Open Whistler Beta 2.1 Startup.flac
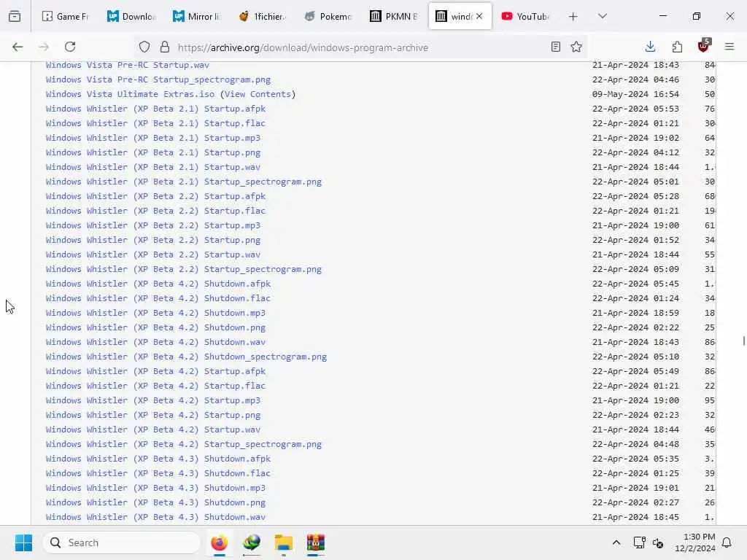The height and width of the screenshot is (560, 747). click(155, 123)
